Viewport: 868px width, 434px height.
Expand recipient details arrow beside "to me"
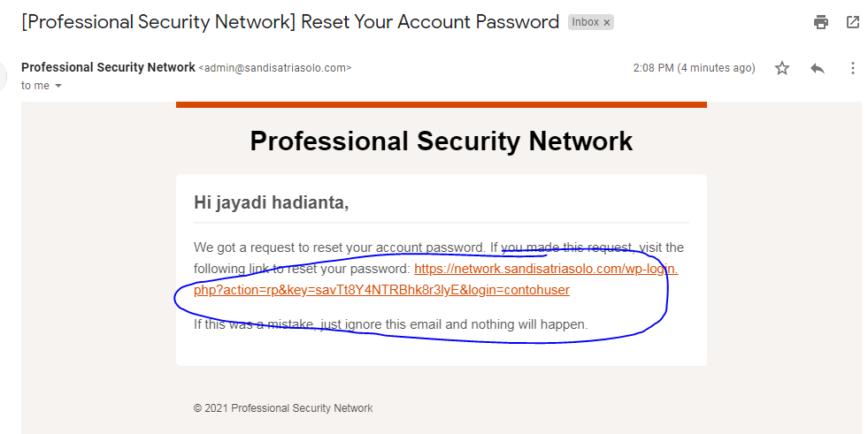pos(59,86)
